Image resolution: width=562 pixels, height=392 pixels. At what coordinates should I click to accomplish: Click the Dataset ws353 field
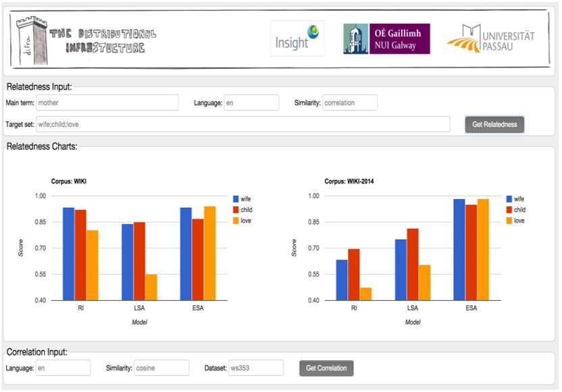256,368
